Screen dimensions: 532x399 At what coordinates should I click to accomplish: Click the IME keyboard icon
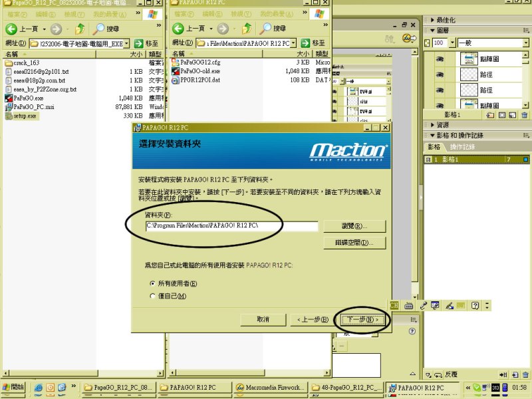(x=408, y=306)
